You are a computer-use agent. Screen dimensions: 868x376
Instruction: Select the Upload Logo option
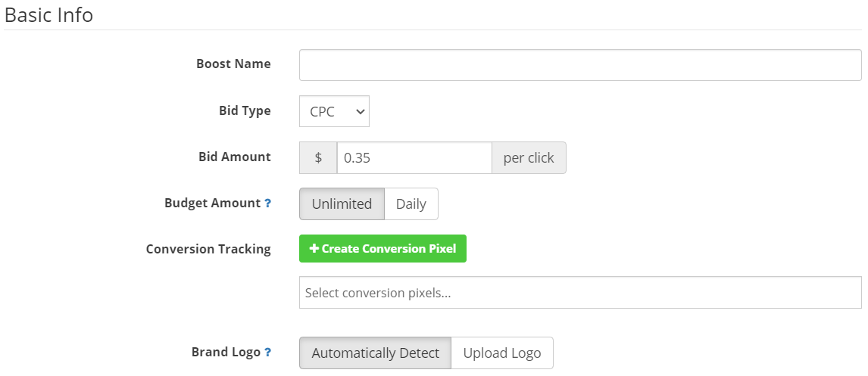pos(501,353)
